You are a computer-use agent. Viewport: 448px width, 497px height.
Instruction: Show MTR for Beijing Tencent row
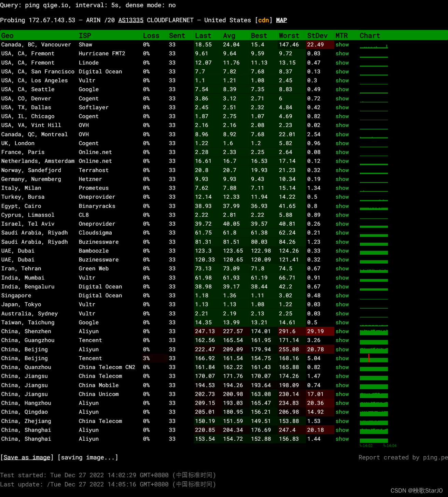tap(342, 358)
